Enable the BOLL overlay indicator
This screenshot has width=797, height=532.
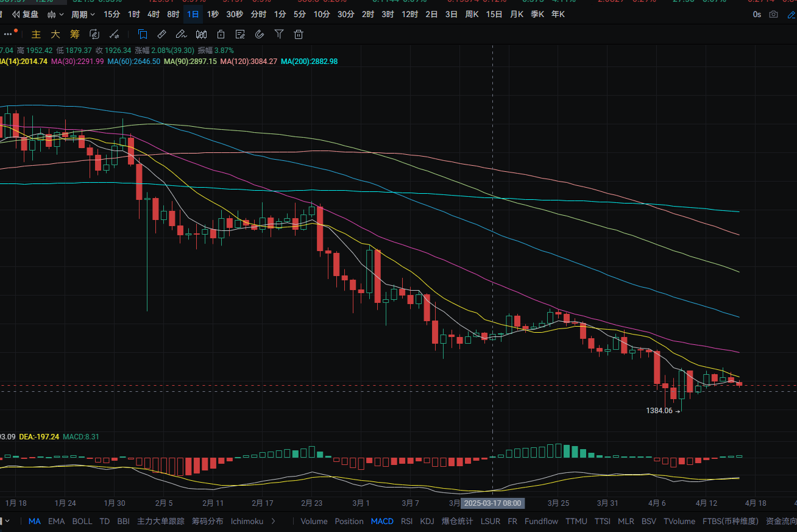[82, 521]
